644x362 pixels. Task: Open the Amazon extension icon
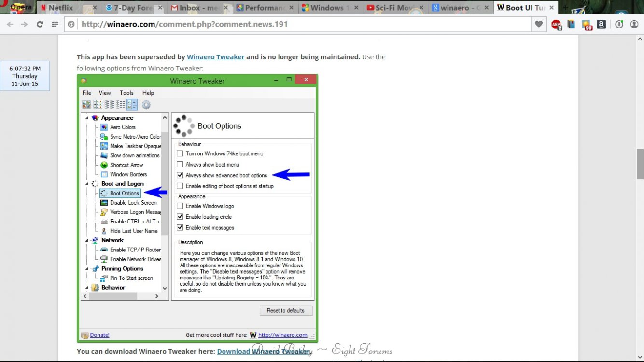point(601,24)
